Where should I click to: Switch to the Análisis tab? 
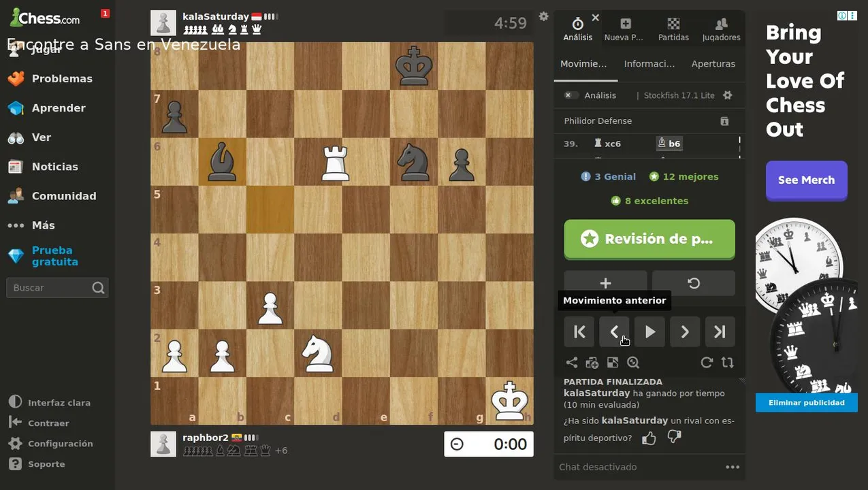click(577, 30)
